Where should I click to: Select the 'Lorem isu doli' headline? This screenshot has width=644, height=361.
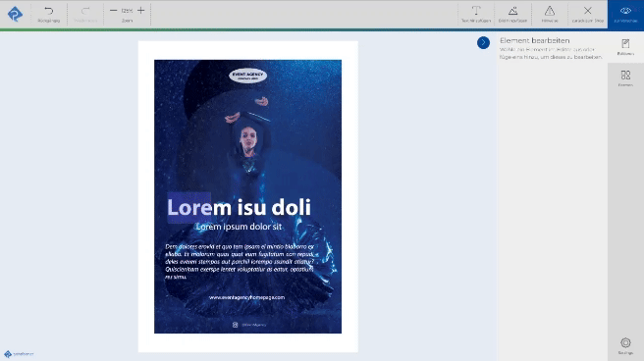click(239, 208)
